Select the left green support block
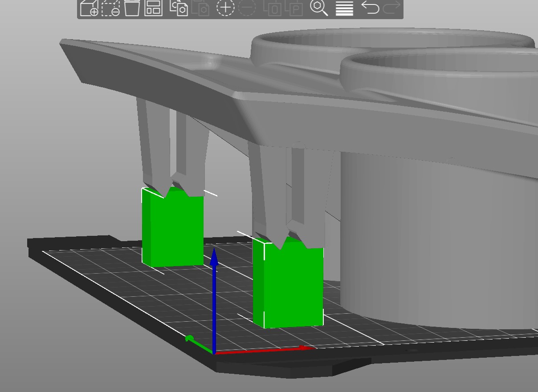538x392 pixels. point(174,229)
